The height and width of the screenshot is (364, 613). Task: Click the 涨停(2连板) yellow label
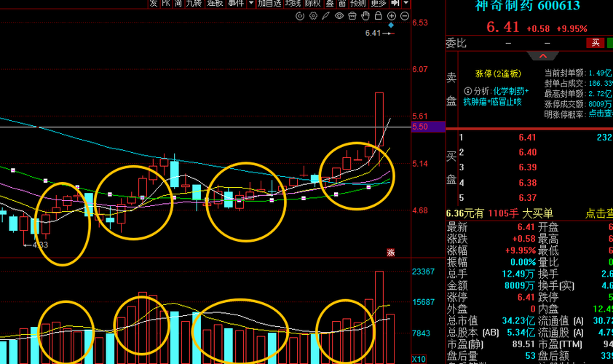(x=499, y=74)
